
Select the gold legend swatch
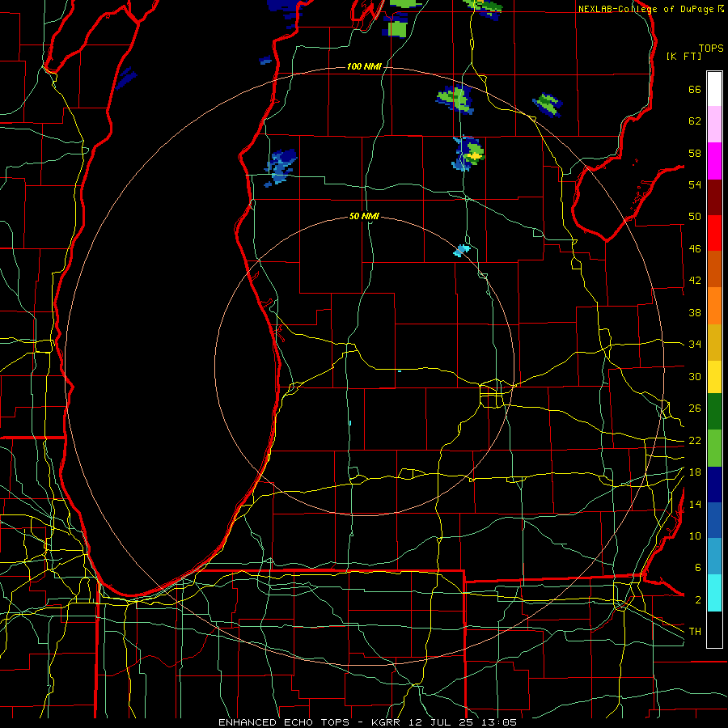coord(714,342)
